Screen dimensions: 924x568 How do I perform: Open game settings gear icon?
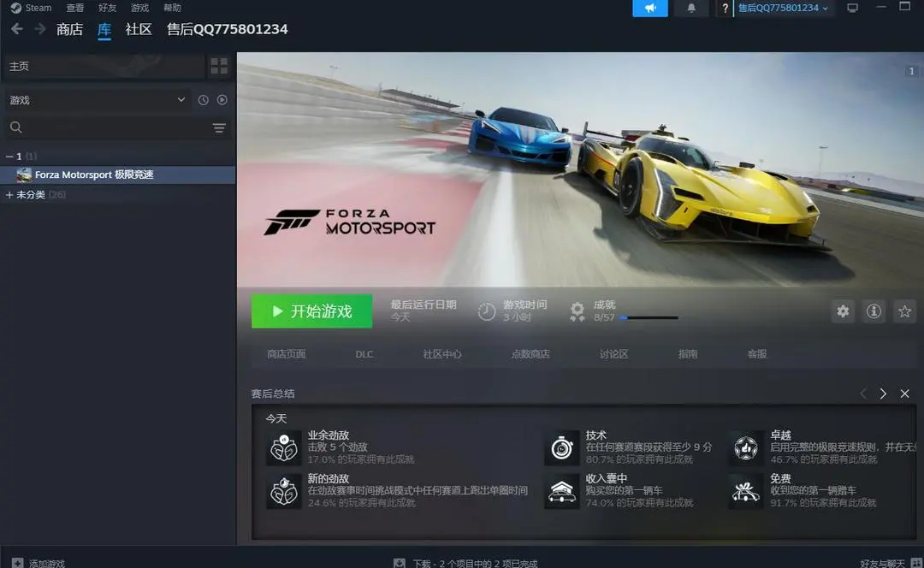tap(843, 311)
